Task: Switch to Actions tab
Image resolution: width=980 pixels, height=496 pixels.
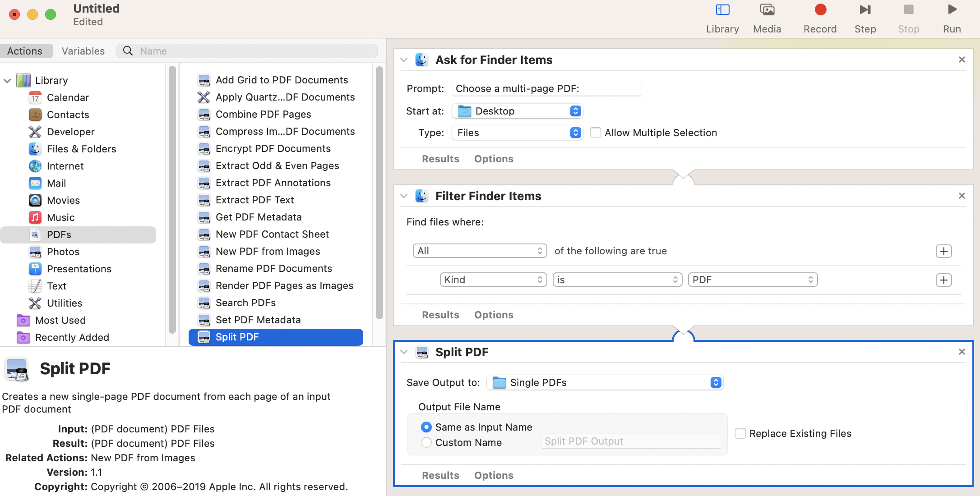Action: (25, 51)
